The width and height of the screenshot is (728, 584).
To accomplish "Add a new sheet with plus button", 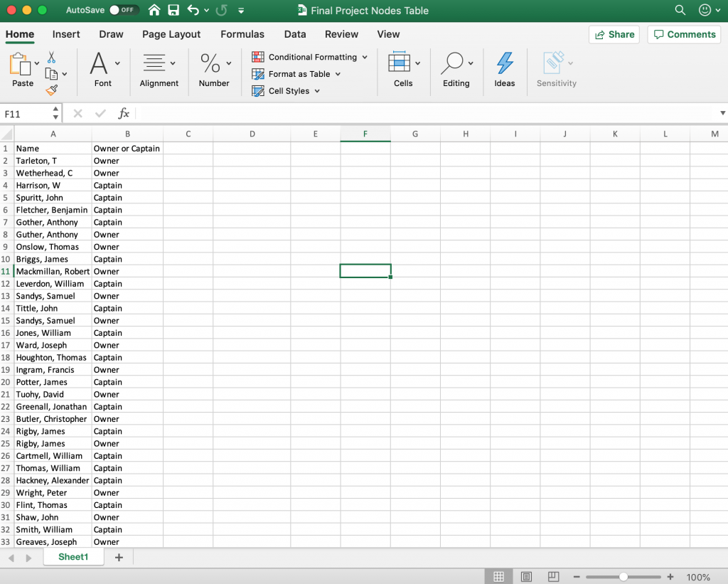I will [x=119, y=557].
